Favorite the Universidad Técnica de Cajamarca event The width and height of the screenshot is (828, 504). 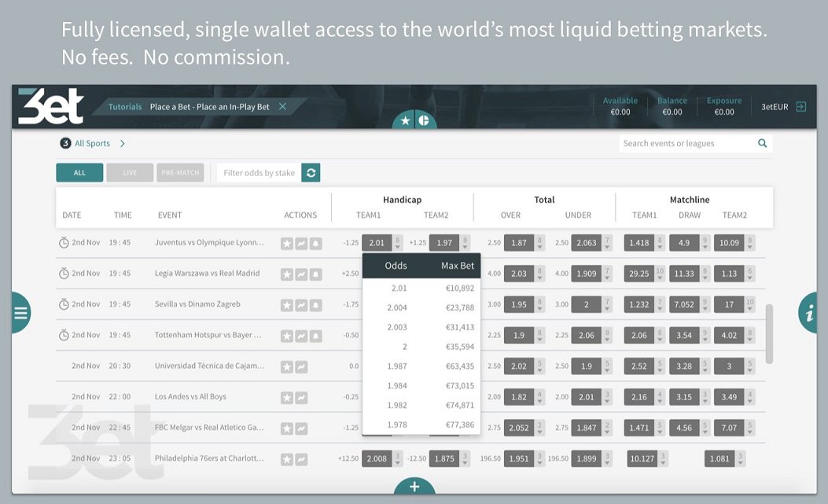287,366
